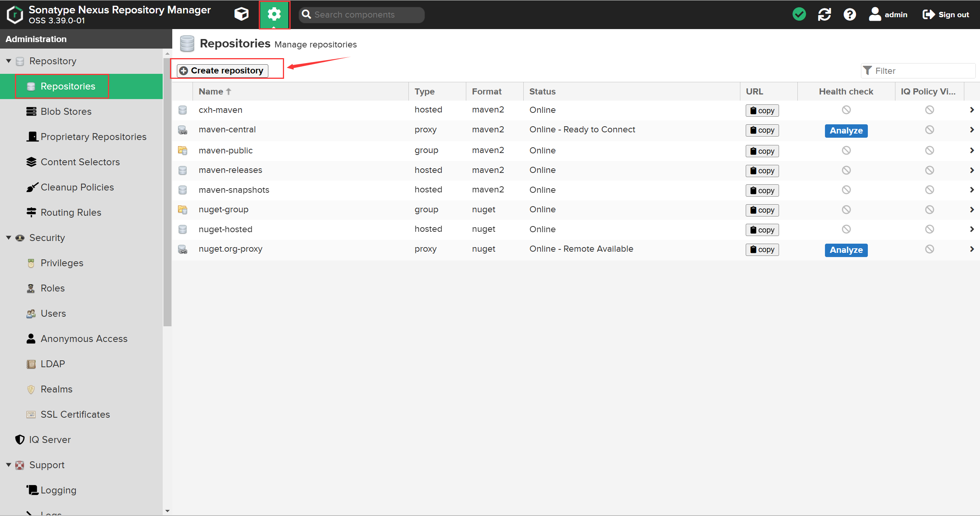Click the Create repository button

click(x=222, y=70)
